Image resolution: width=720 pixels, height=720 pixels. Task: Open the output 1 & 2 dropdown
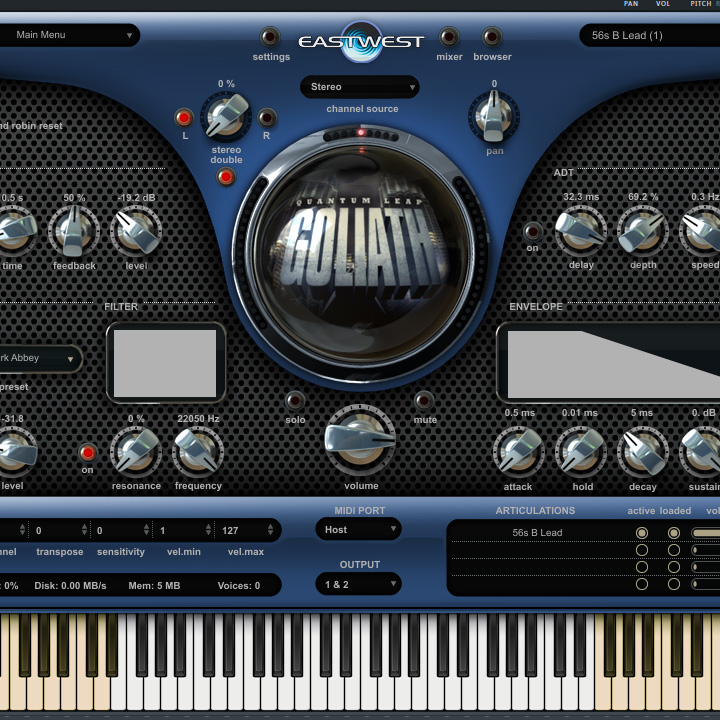tap(359, 583)
